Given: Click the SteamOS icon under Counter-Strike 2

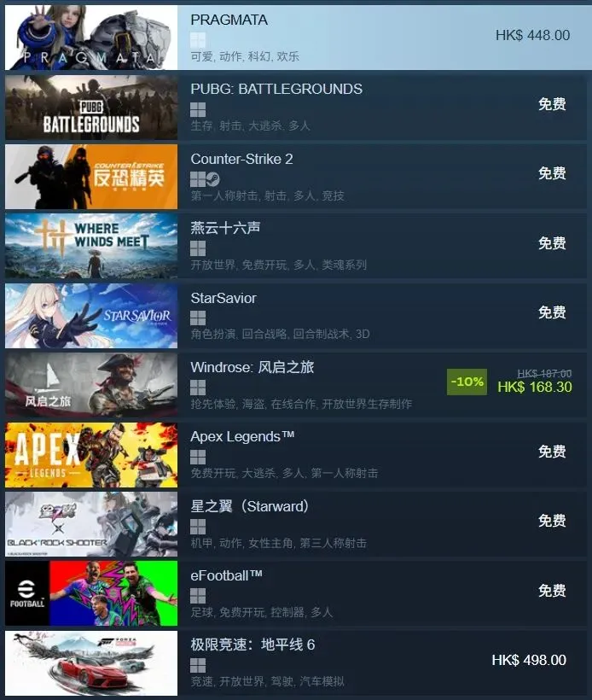Looking at the screenshot, I should (213, 179).
